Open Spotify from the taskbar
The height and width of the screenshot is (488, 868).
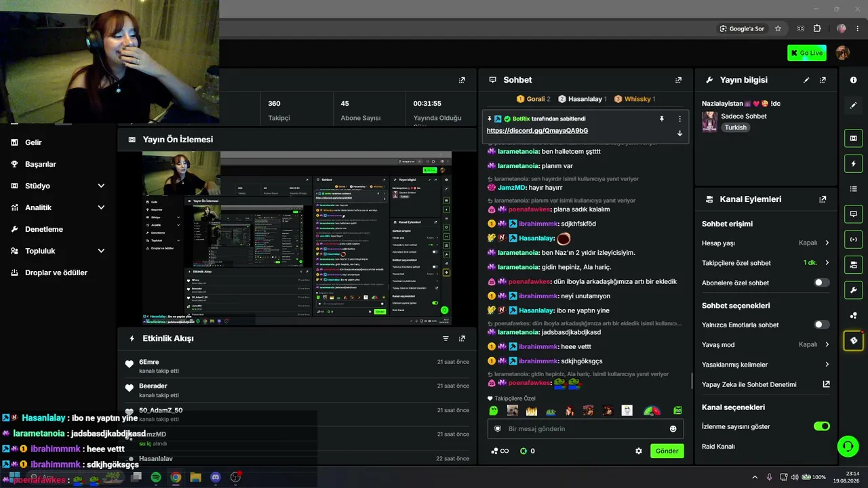156,477
